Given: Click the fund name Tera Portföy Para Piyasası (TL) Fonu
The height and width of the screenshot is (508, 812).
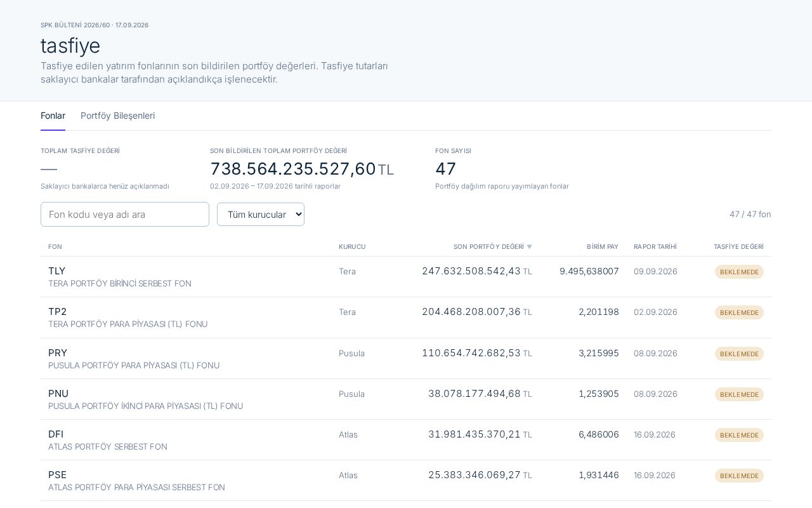Looking at the screenshot, I should [128, 324].
